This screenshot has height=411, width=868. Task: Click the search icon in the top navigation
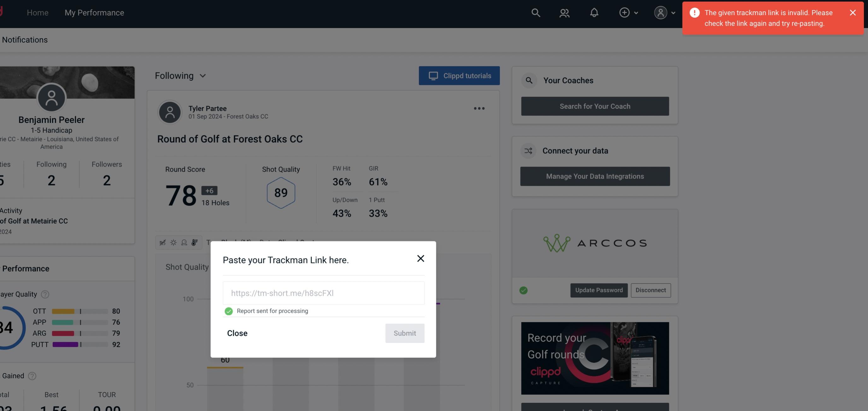click(535, 12)
